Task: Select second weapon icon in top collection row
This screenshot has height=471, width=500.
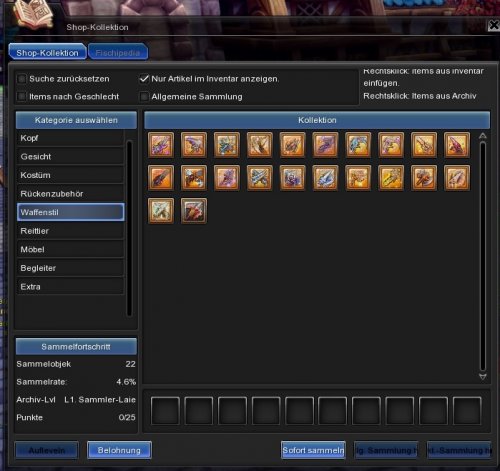Action: tap(194, 145)
